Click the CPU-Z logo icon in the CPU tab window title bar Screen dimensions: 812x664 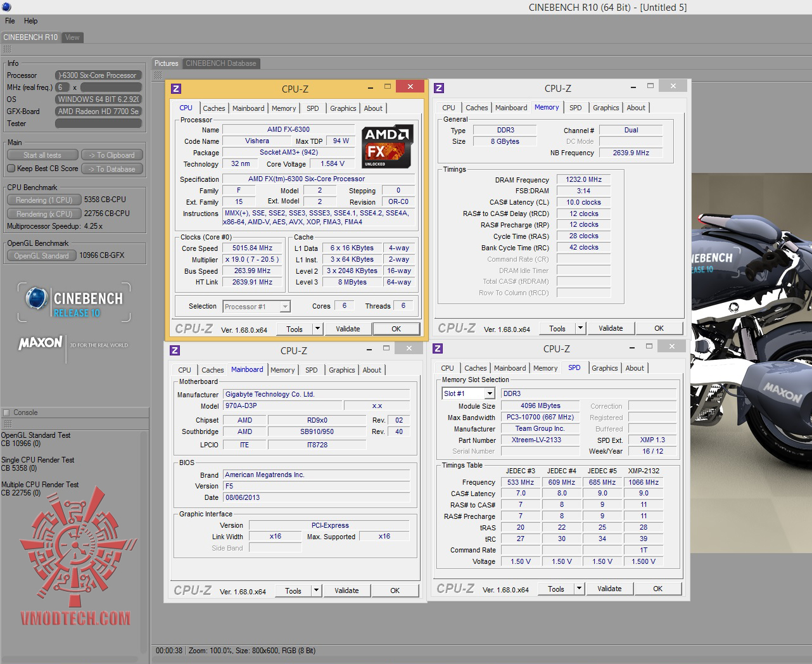[177, 89]
